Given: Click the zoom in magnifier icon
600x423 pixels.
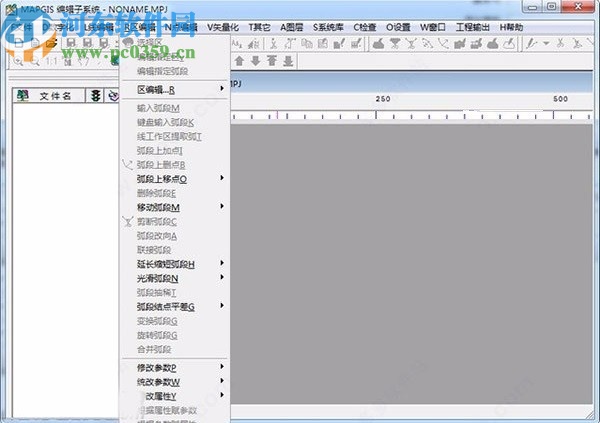Looking at the screenshot, I should tap(18, 61).
